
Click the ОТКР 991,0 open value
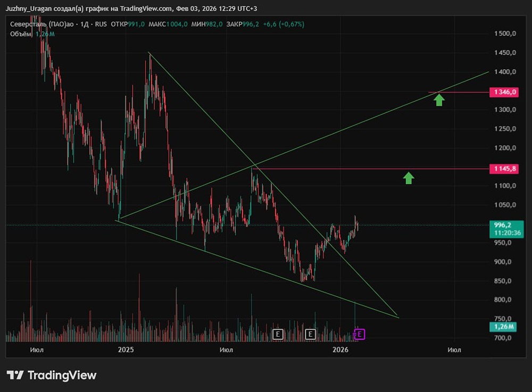tap(128, 24)
